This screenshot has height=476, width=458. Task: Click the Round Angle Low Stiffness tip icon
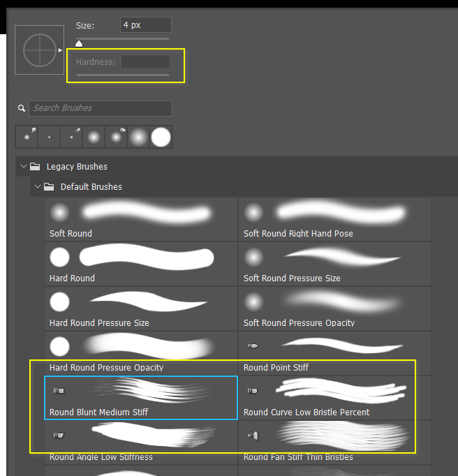59,436
